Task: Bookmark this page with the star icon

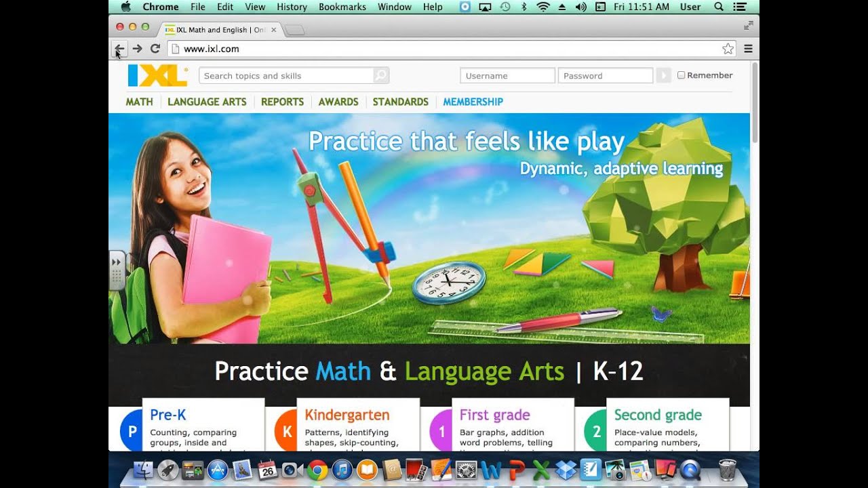Action: [728, 49]
